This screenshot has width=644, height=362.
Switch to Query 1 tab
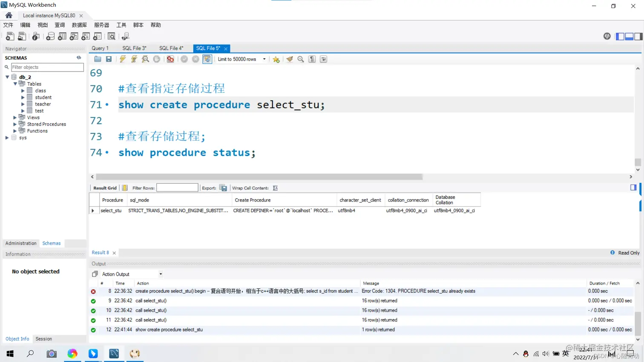pos(100,48)
